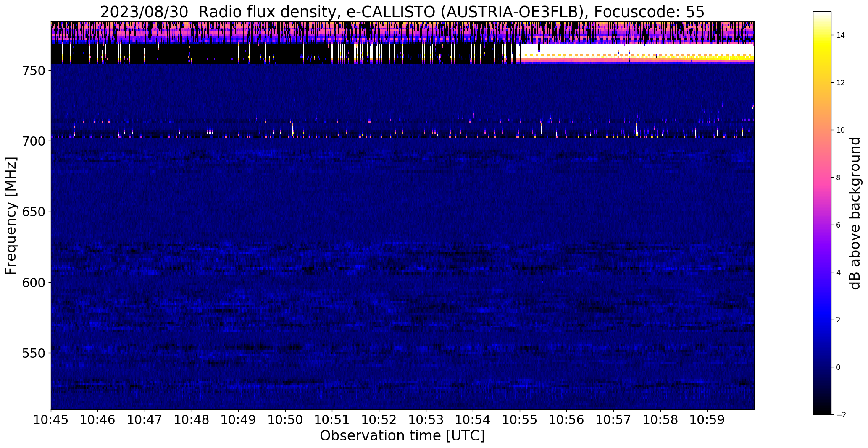Click the plot title mentioning e-CALLISTO AUSTRIA-OE3FLB
This screenshot has height=448, width=868.
point(402,12)
